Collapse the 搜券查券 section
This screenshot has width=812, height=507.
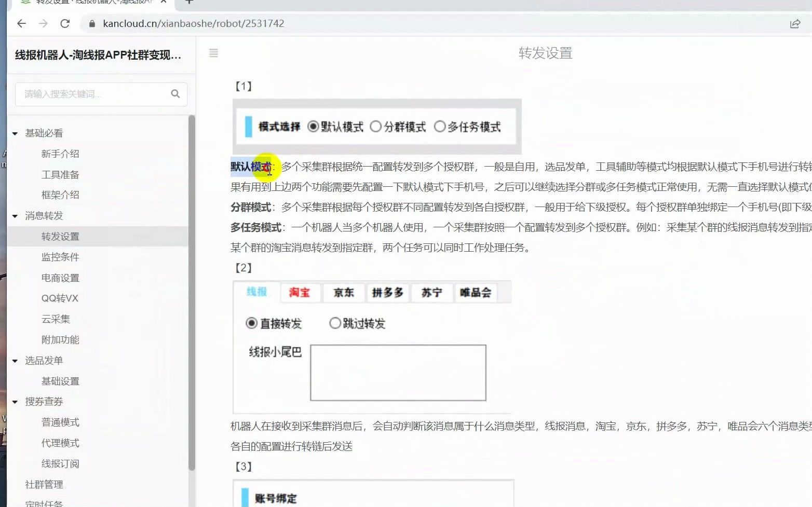pos(15,402)
